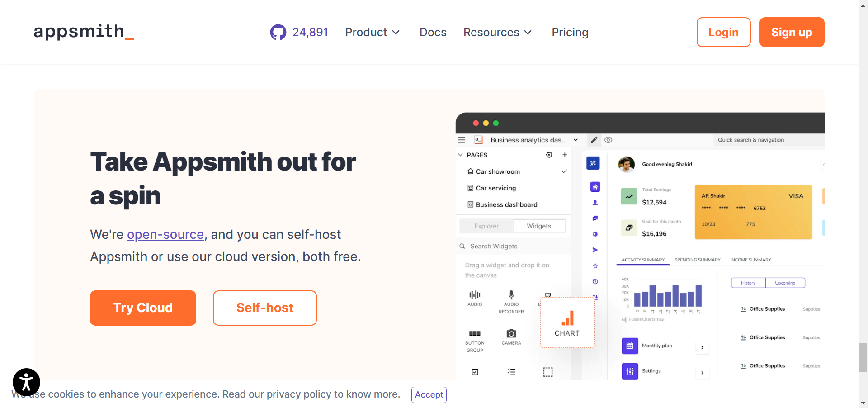This screenshot has width=868, height=408.
Task: Toggle the eye preview mode icon
Action: click(609, 140)
